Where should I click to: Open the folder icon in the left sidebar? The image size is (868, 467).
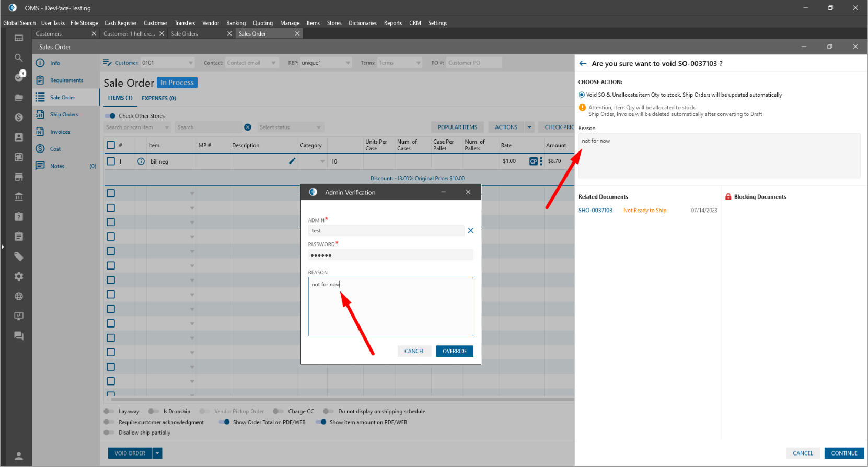click(19, 98)
